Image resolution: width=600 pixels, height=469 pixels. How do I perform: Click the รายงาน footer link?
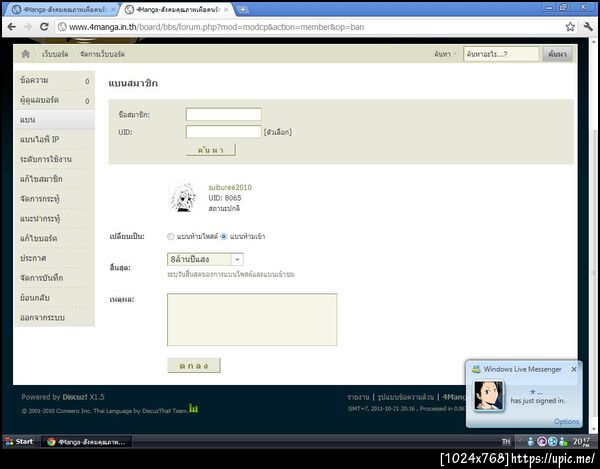click(x=358, y=397)
